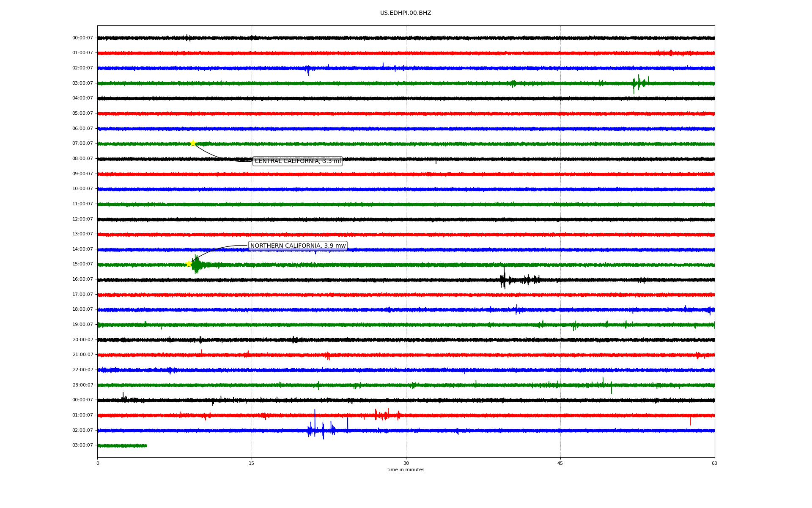812x508 pixels.
Task: Click the 12:00:07 time label
Action: [x=82, y=219]
